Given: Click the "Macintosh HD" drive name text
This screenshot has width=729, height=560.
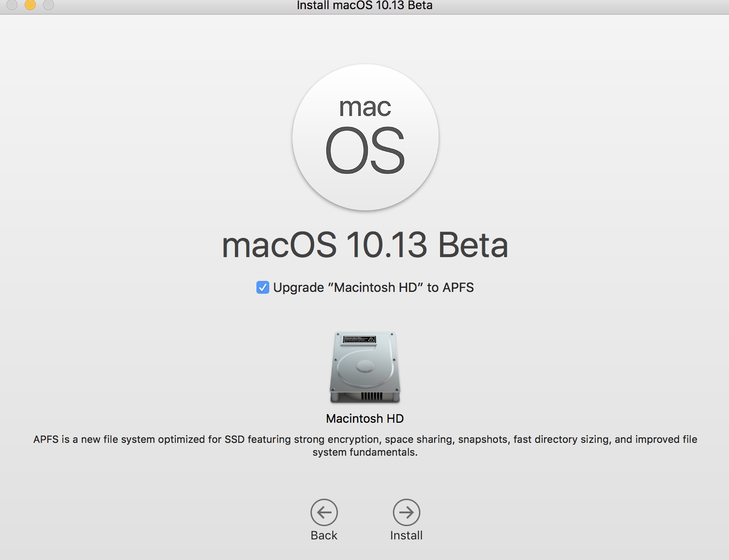Looking at the screenshot, I should [365, 419].
